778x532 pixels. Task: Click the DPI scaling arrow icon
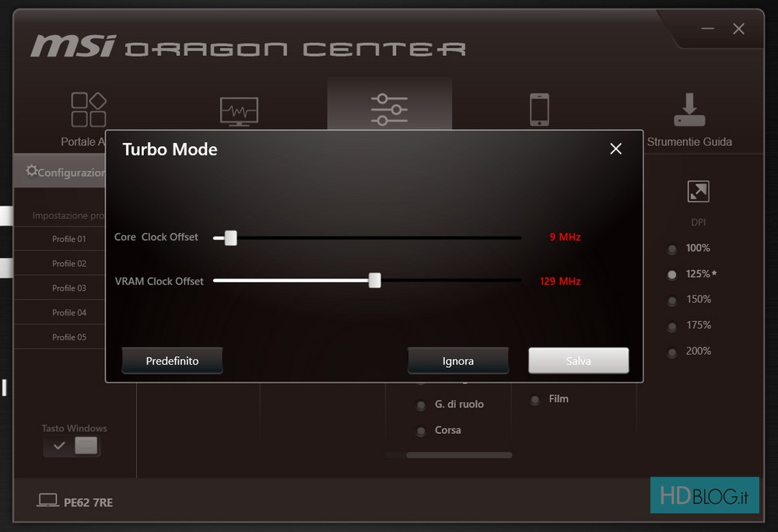tap(698, 191)
